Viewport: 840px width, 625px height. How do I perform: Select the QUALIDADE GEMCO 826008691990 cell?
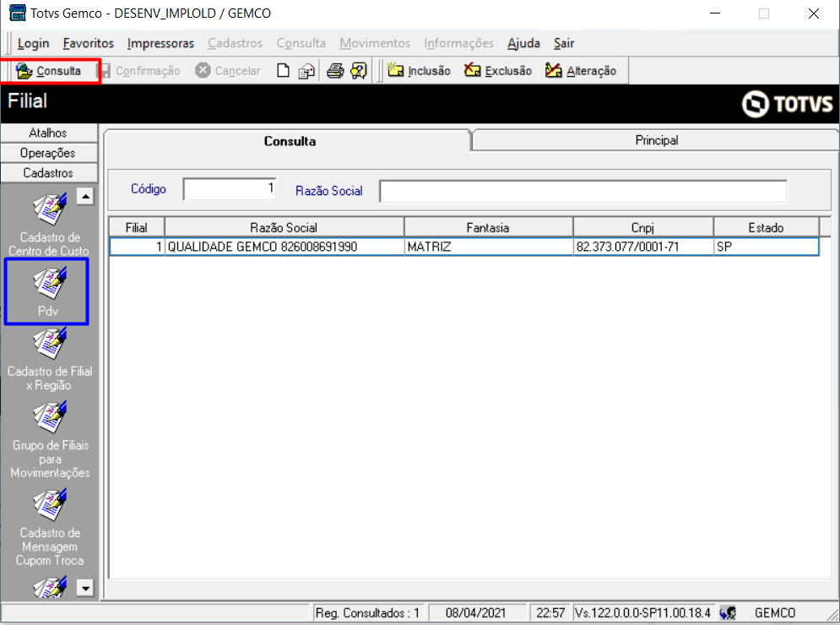click(284, 247)
